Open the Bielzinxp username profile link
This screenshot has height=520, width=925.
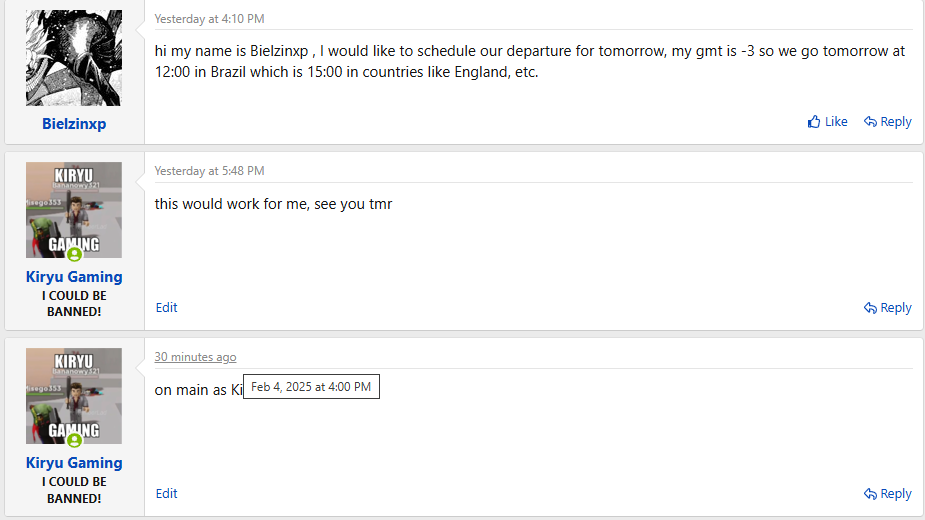click(x=74, y=124)
